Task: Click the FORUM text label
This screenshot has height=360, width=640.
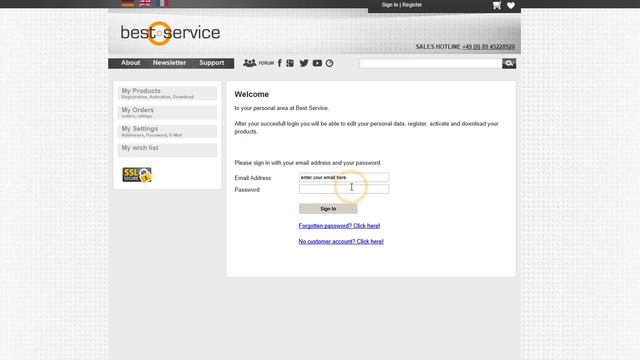Action: [x=266, y=63]
